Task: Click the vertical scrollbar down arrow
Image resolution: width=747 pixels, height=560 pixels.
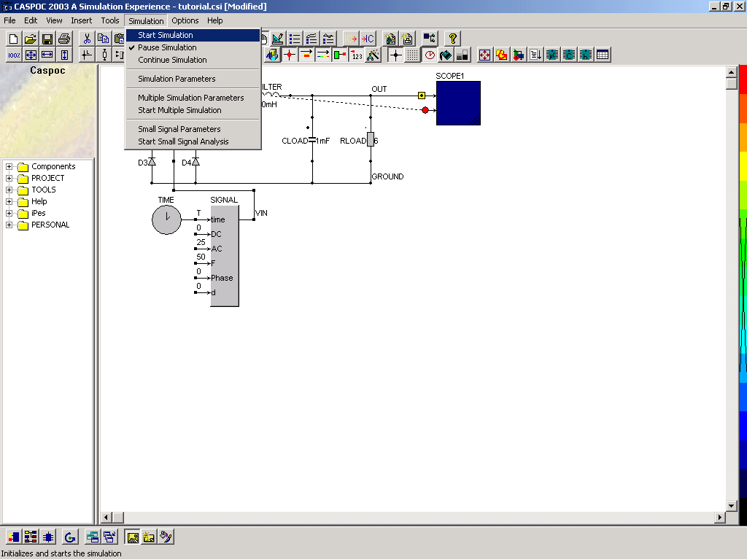Action: pyautogui.click(x=732, y=506)
